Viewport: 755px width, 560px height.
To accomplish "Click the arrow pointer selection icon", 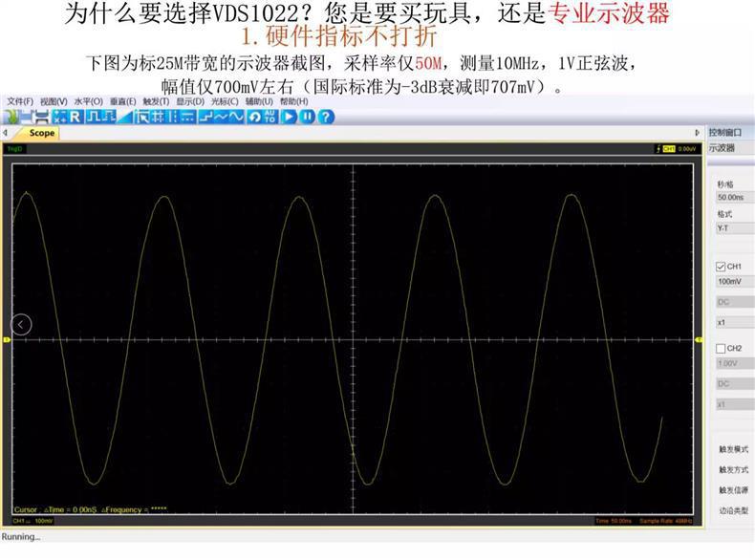I will point(142,117).
